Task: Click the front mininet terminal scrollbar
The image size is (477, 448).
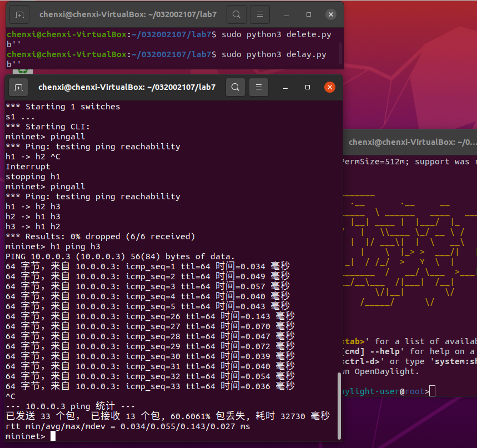Action: click(339, 406)
